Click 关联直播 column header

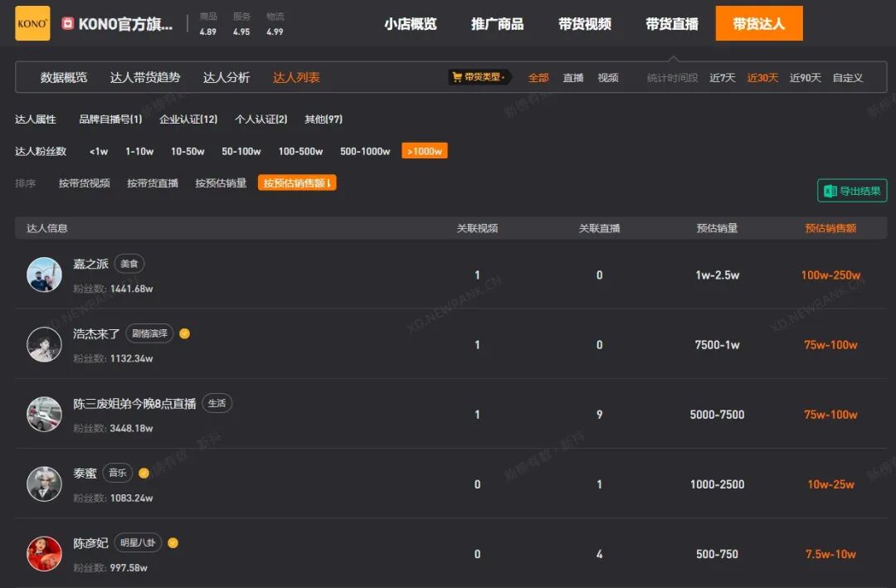(x=600, y=228)
